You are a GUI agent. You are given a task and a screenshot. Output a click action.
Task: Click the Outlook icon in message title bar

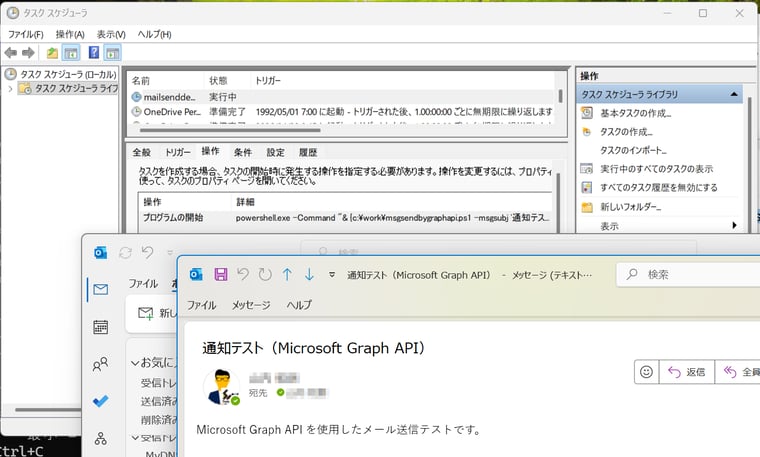[196, 275]
